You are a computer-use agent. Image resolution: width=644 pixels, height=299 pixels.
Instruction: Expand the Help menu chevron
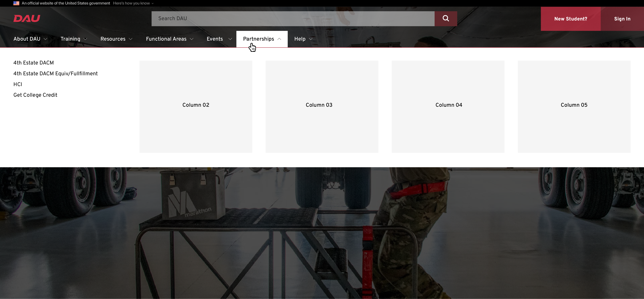click(311, 39)
